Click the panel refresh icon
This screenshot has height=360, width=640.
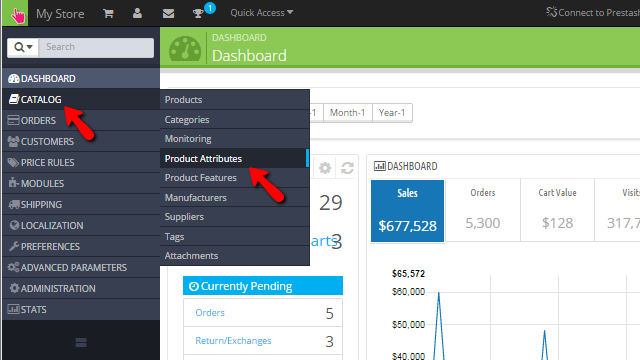(347, 168)
